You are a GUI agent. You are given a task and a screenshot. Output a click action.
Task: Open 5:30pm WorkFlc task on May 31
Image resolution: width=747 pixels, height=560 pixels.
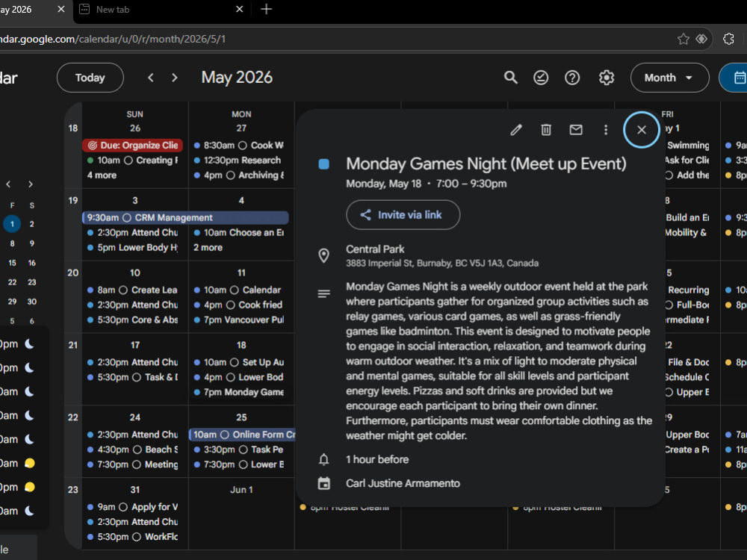tap(134, 537)
